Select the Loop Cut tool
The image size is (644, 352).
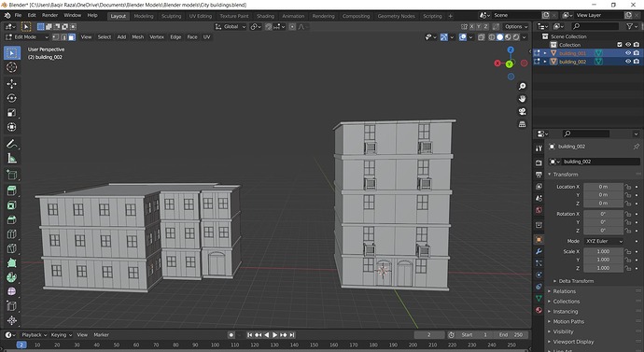click(12, 233)
